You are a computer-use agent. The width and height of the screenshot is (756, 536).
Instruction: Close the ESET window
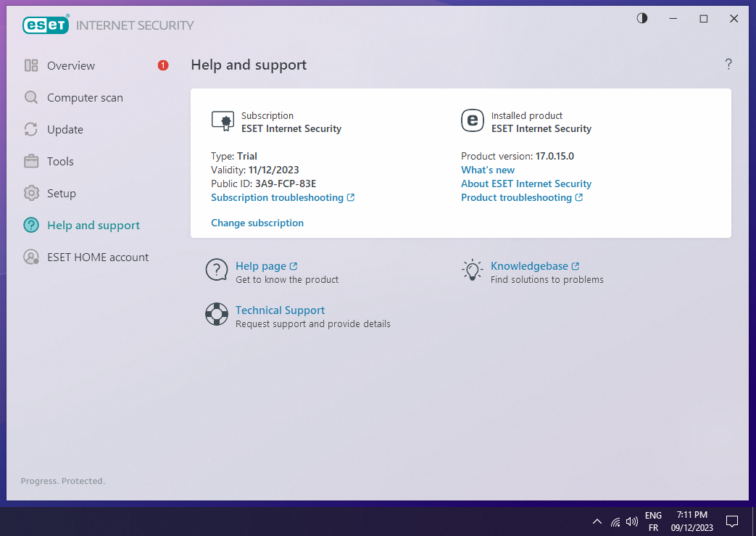[x=734, y=18]
